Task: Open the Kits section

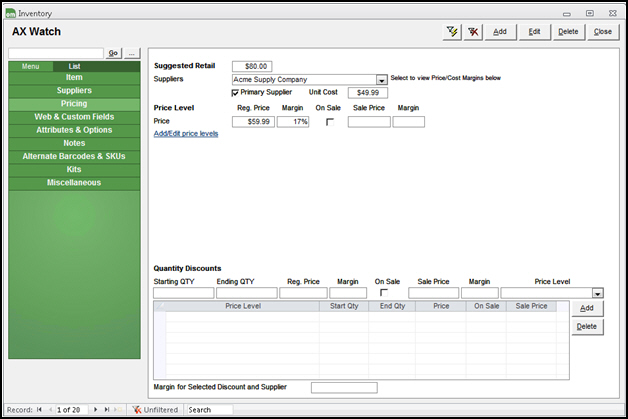Action: [x=74, y=169]
